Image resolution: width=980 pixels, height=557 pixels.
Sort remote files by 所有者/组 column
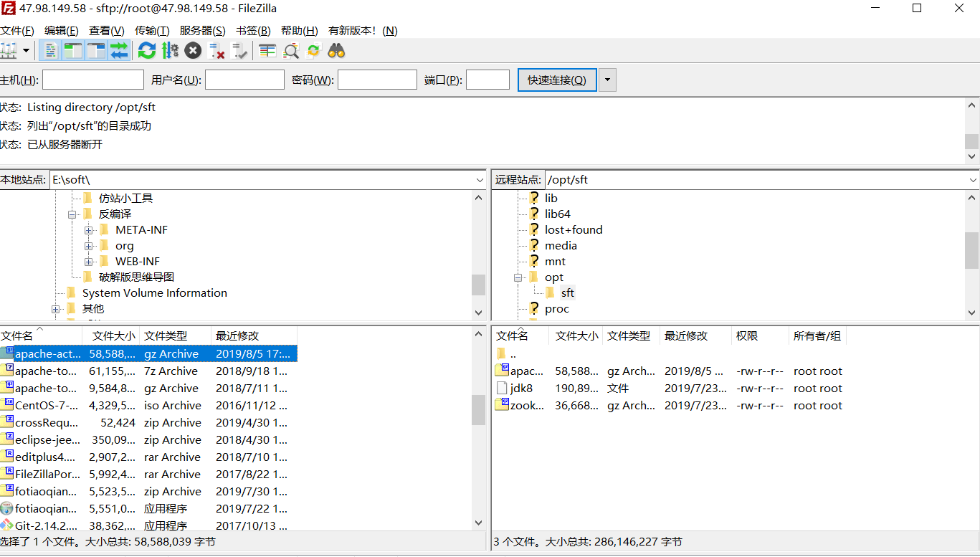coord(817,335)
